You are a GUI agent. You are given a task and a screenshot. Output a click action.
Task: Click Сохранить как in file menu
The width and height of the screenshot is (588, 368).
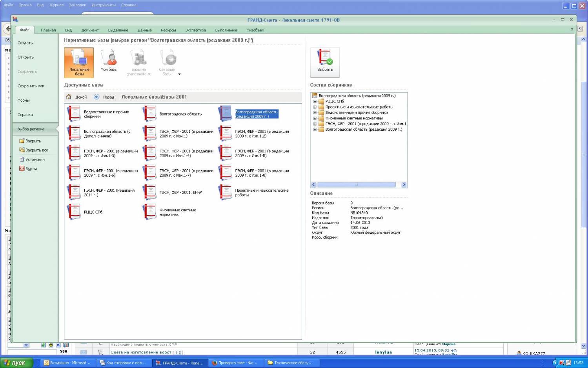click(x=31, y=86)
